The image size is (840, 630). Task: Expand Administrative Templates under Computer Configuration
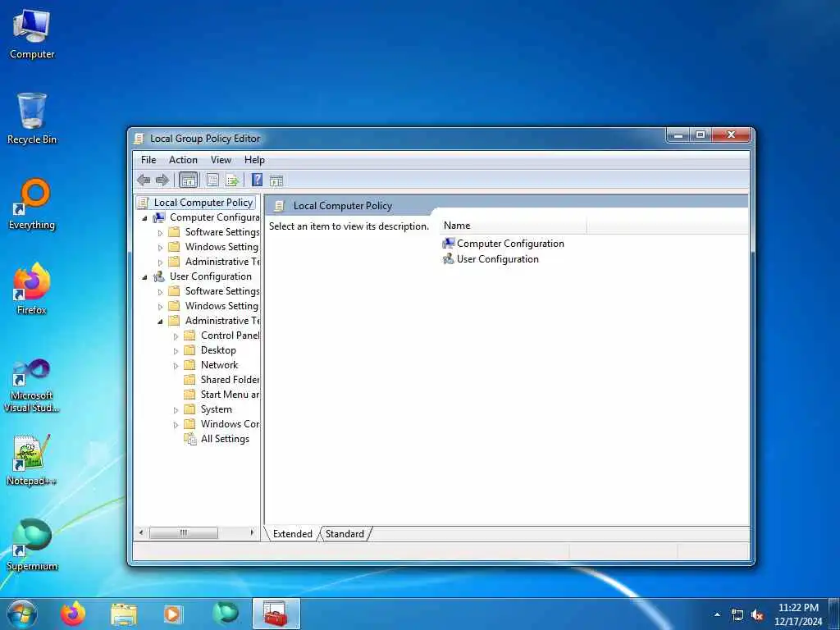click(160, 262)
